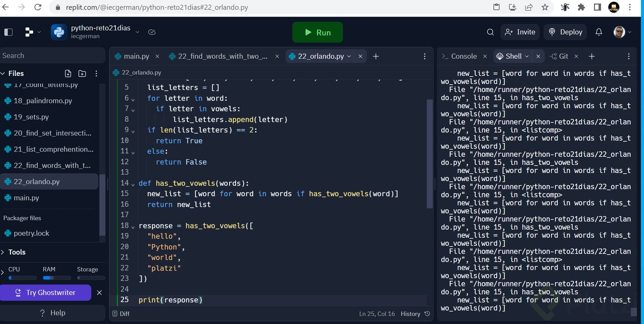Screen dimensions: 644x324
Task: Click the cloud sync status icon
Action: 152,32
